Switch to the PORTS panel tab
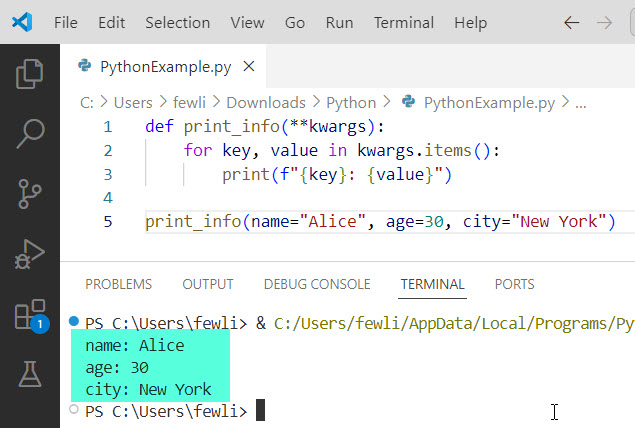 [514, 284]
